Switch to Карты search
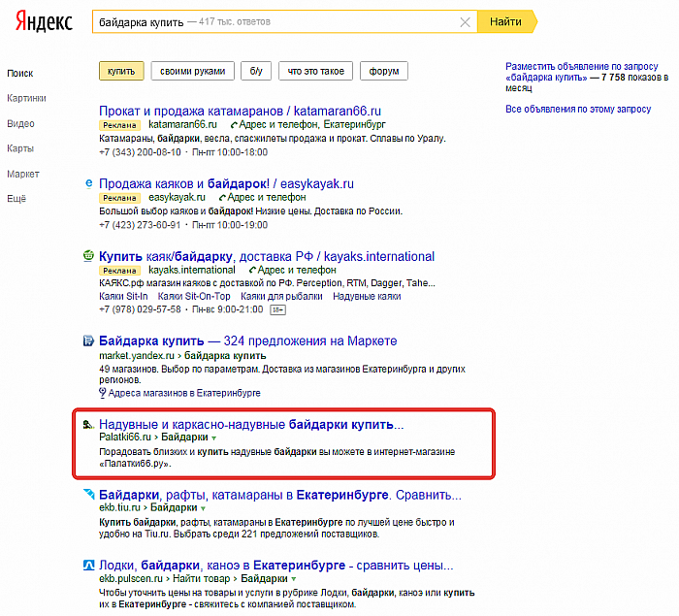679x616 pixels. 20,148
